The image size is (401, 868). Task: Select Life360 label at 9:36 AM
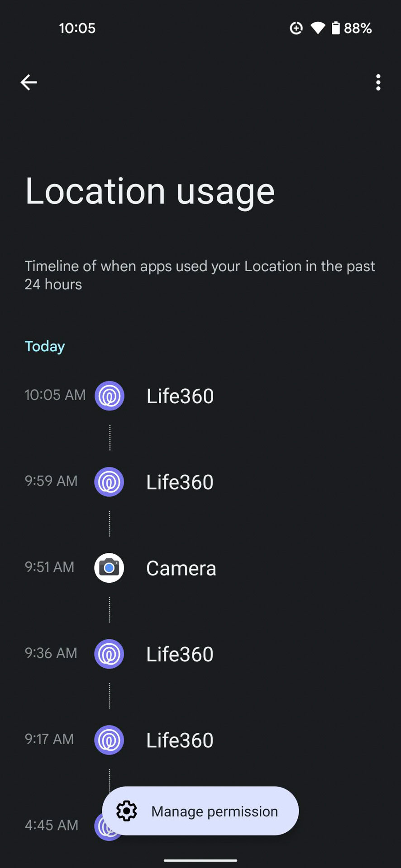tap(180, 654)
